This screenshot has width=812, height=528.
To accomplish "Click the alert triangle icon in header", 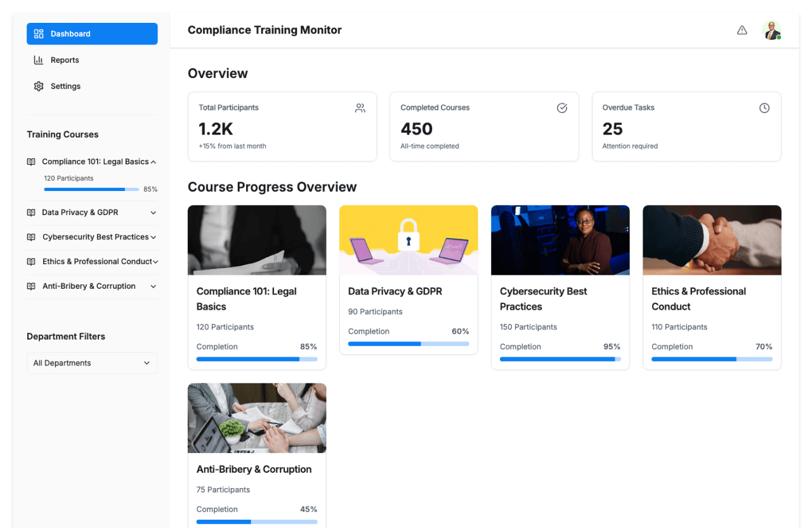I will [x=742, y=30].
